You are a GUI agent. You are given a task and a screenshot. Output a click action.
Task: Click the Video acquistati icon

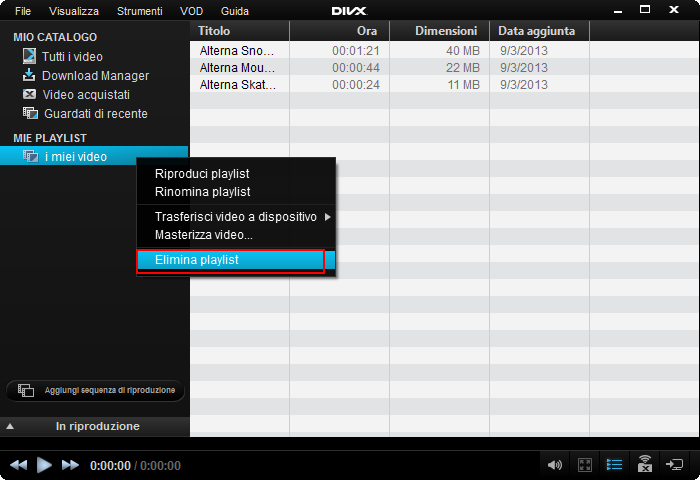coord(29,94)
